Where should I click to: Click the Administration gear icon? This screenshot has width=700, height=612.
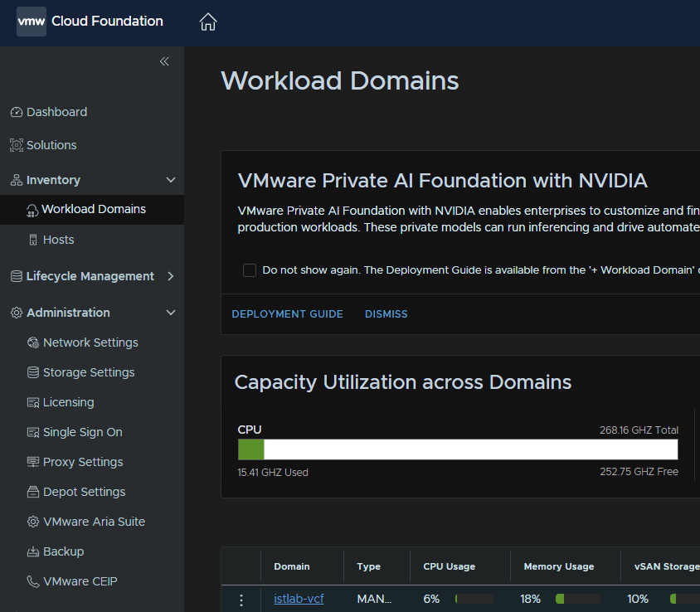(17, 313)
